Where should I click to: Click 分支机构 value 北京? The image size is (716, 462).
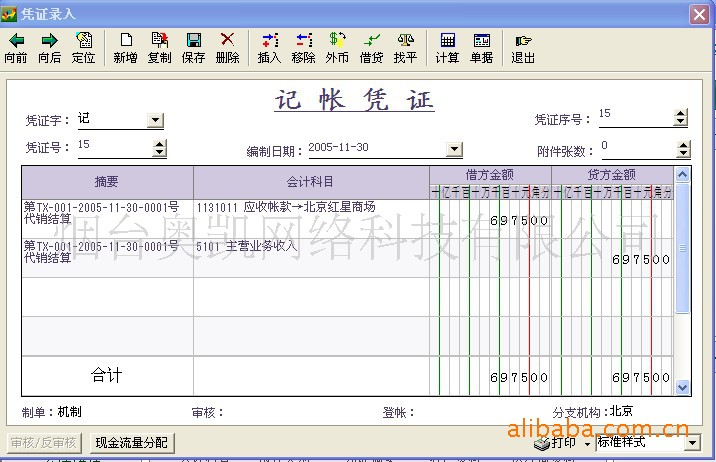pyautogui.click(x=621, y=411)
